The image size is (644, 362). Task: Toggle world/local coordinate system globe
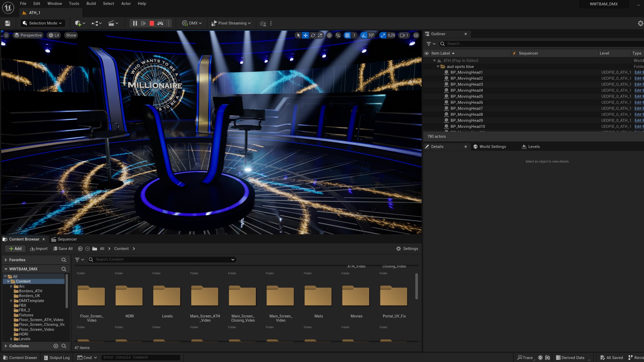[329, 35]
